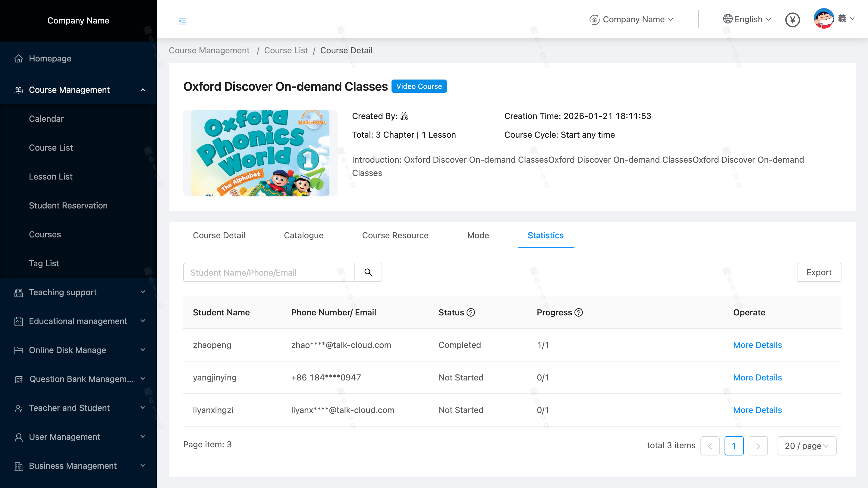868x488 pixels.
Task: Click the Oxford Phonics World course thumbnail
Action: tap(260, 153)
